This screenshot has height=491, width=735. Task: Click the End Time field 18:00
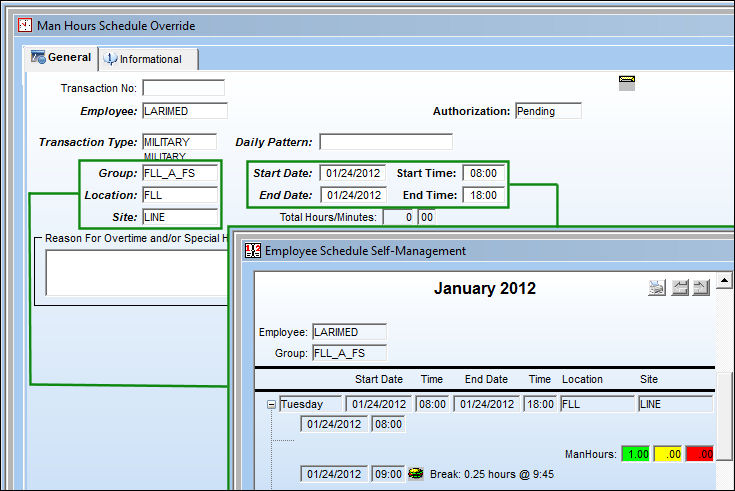click(x=484, y=195)
